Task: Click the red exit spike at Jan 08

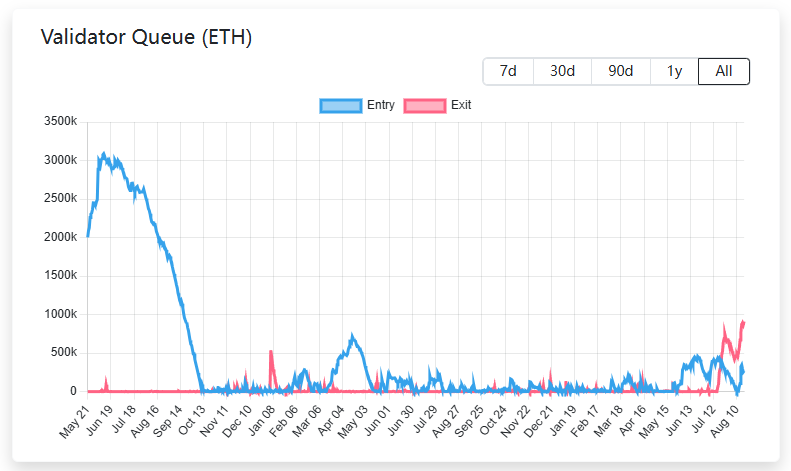Action: coord(271,352)
